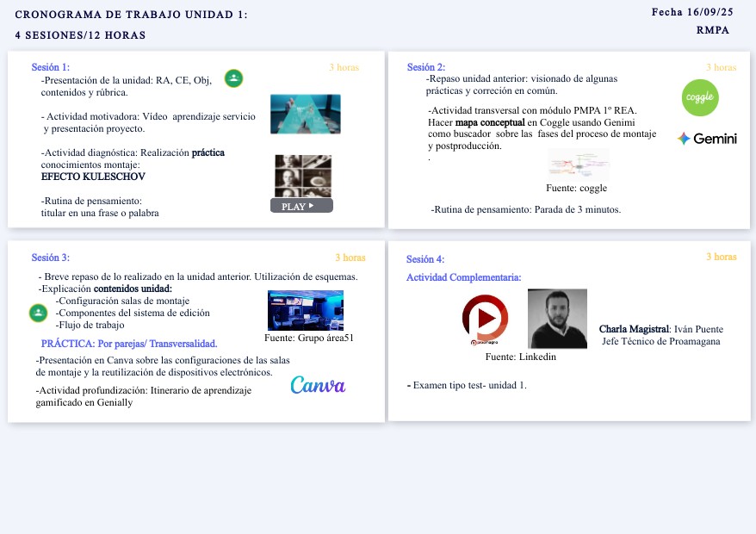Click the Actividad Complementaria heading
This screenshot has height=534, width=756.
[463, 277]
